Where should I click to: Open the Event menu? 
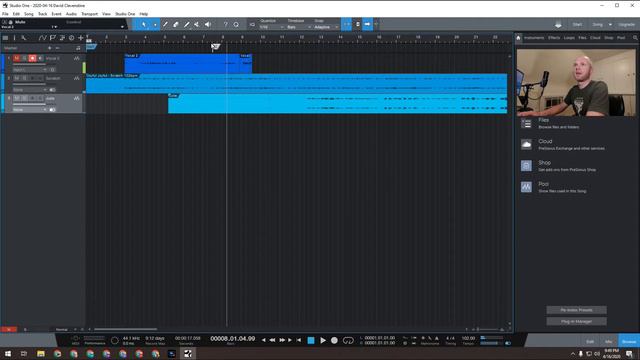56,14
